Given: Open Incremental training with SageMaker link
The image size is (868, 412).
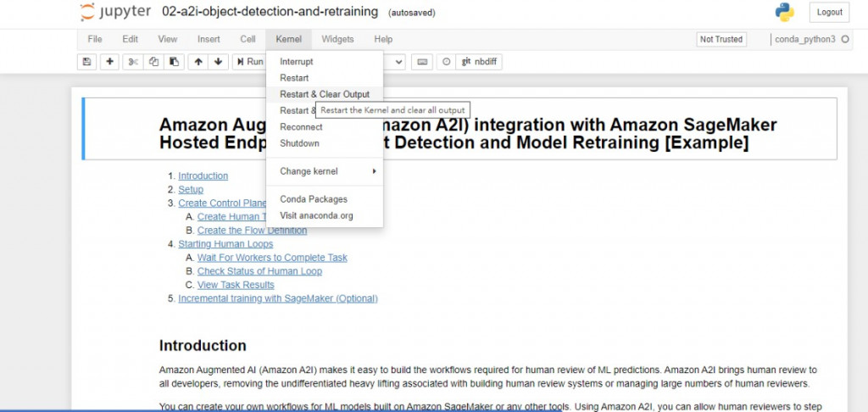Looking at the screenshot, I should tap(278, 298).
